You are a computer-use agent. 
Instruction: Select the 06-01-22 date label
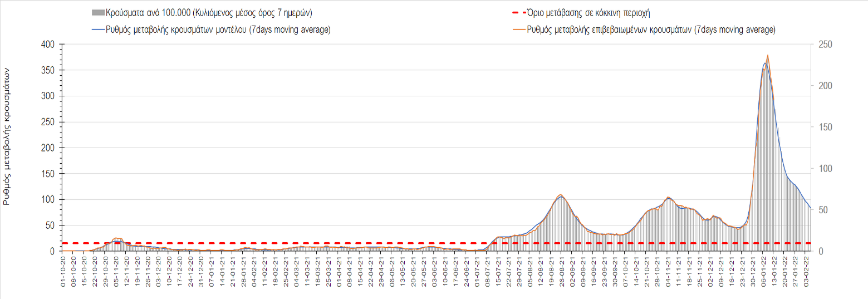coord(764,271)
